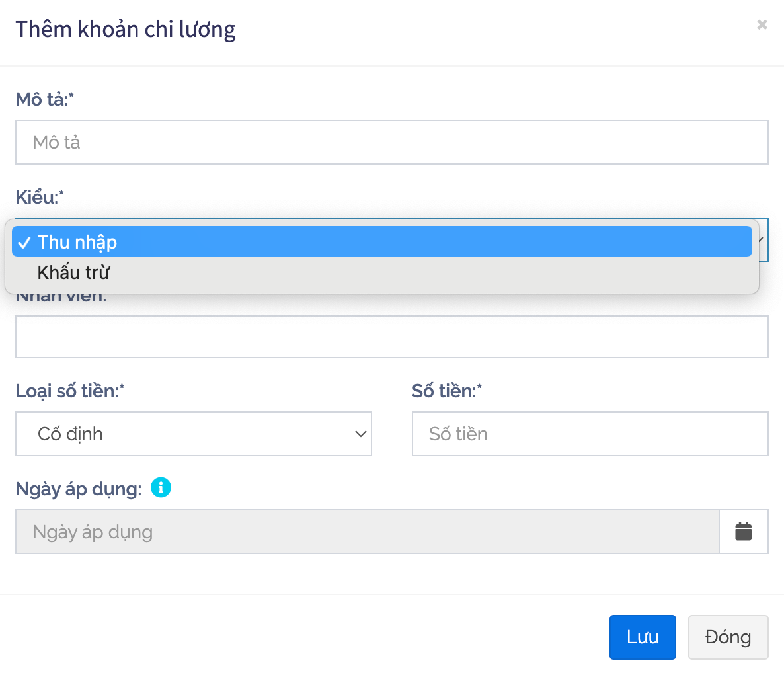Click the info icon beside Ngày áp dụng

coord(161,488)
